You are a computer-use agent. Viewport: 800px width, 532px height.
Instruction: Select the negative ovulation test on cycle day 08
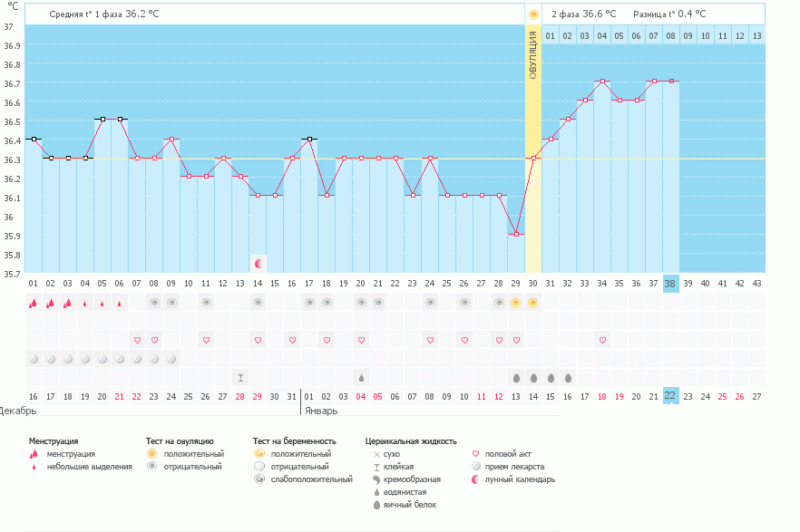click(x=154, y=303)
